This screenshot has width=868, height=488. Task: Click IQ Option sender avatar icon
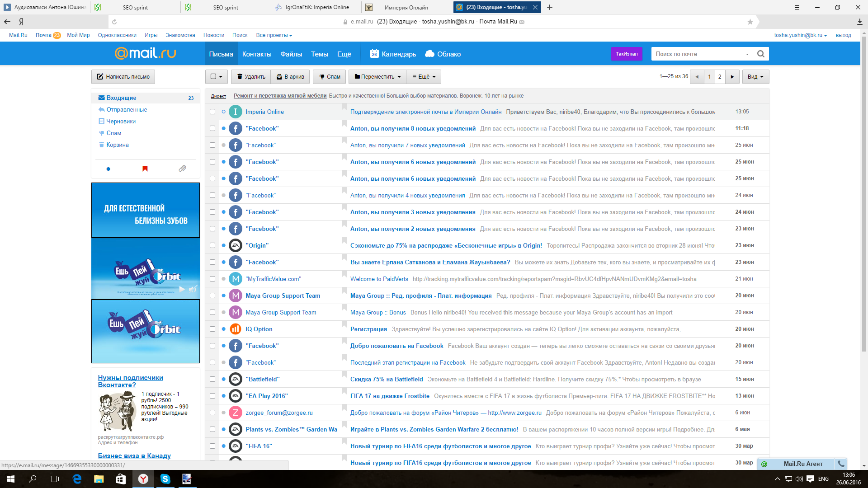point(235,329)
